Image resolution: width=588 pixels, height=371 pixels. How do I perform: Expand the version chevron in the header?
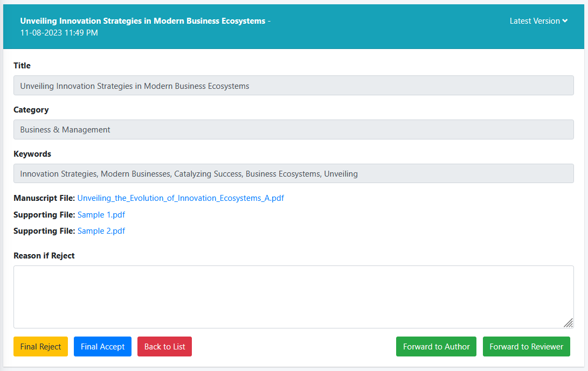[x=565, y=21]
